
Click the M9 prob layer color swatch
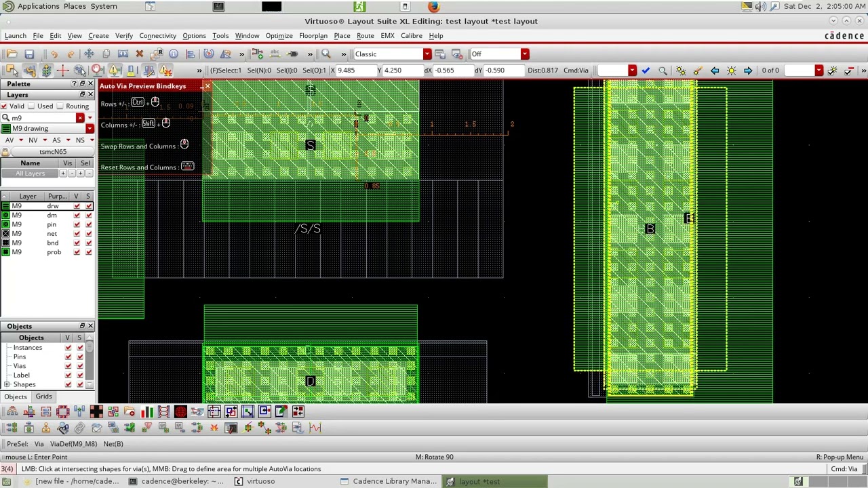(5, 252)
